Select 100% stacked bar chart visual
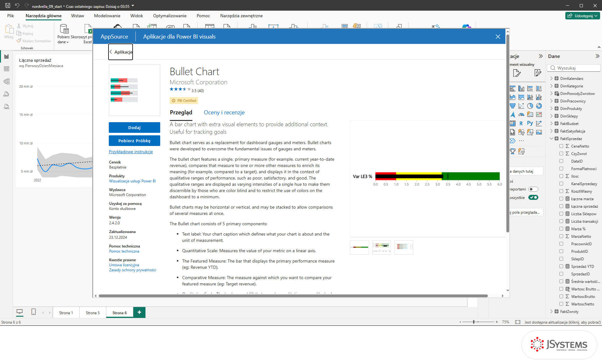Viewport: 602px width, 364px height. [530, 88]
